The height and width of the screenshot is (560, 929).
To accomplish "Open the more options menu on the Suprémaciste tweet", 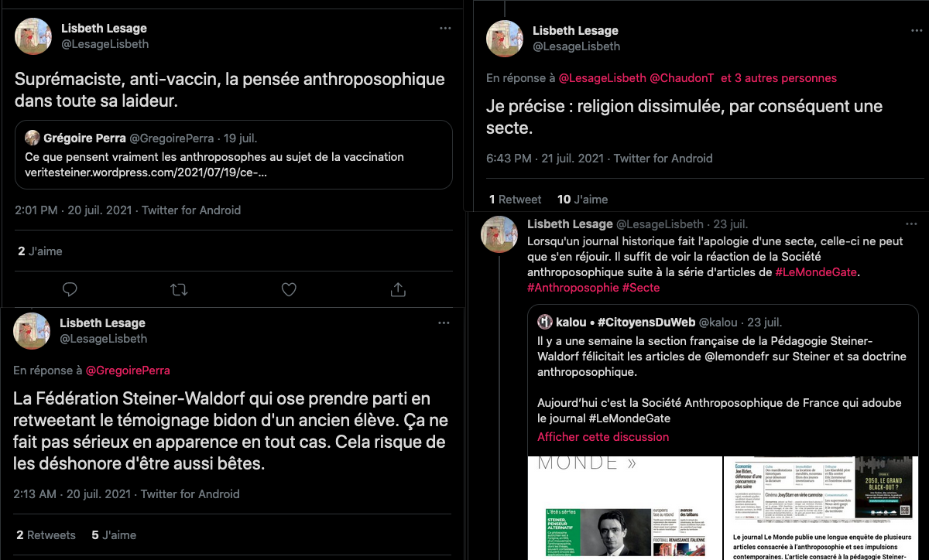I will tap(444, 28).
